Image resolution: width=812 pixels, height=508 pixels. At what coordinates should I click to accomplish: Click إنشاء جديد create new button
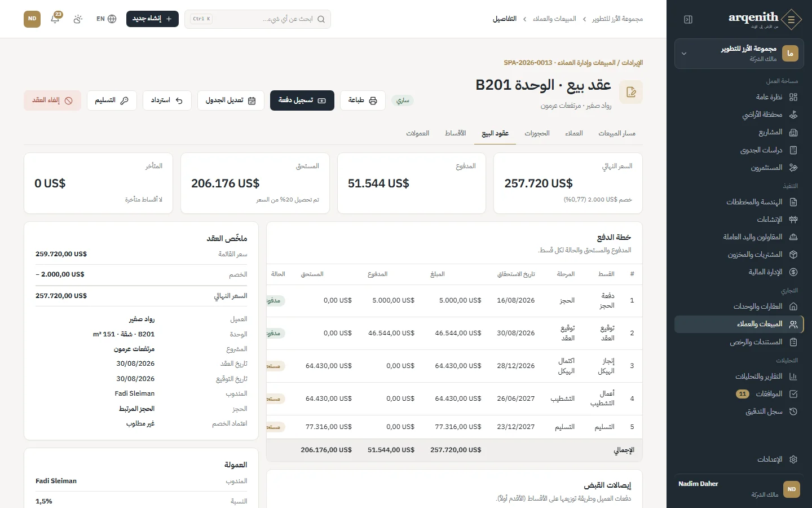(x=152, y=19)
